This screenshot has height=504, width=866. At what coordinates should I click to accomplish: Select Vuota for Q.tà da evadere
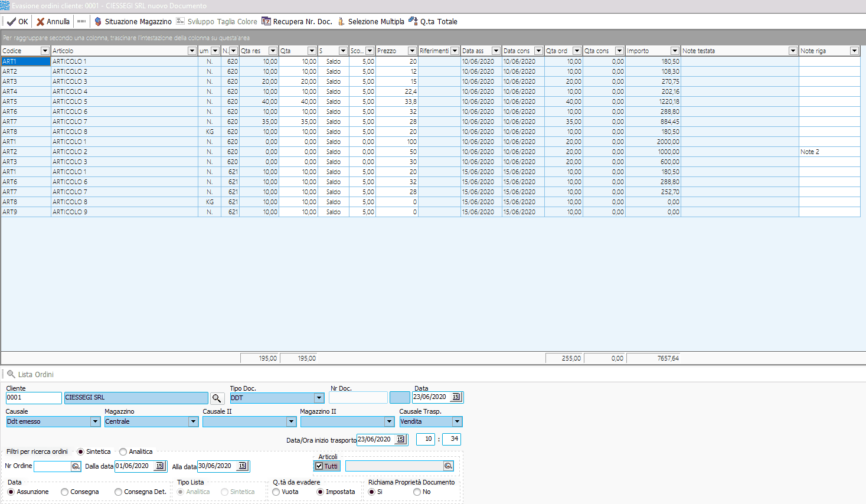(x=276, y=492)
